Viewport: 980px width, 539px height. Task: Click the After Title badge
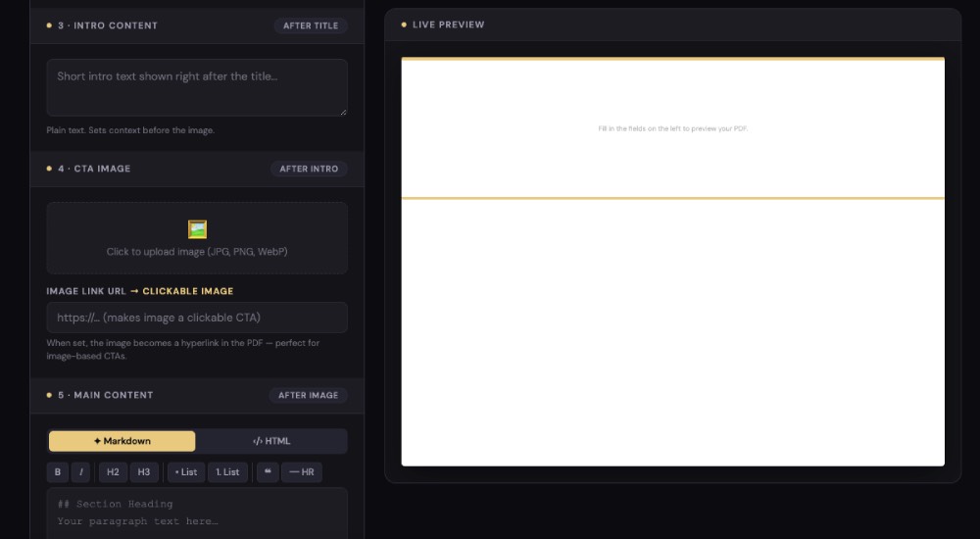pos(311,26)
